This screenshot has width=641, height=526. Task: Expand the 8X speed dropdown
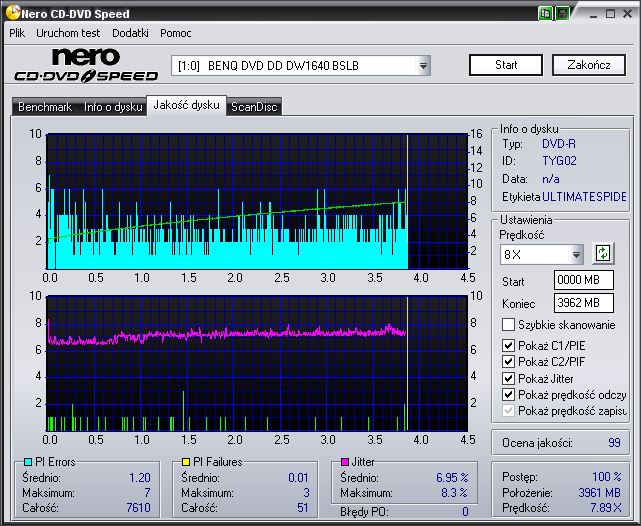pos(576,255)
